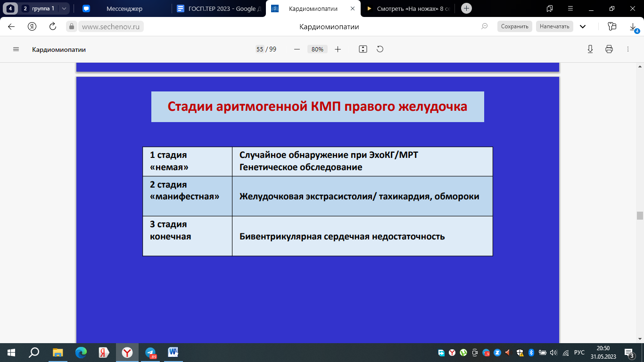Open Yandex home via the Я button
This screenshot has width=644, height=362.
[x=32, y=26]
